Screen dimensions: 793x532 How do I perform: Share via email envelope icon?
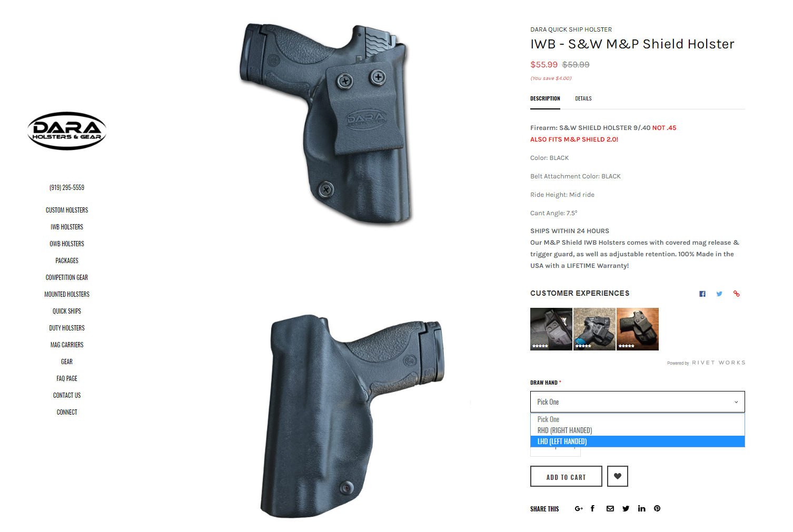click(610, 508)
